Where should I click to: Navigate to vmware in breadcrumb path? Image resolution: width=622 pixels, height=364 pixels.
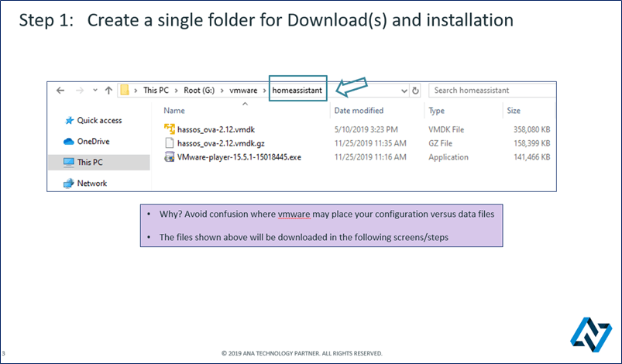[243, 91]
